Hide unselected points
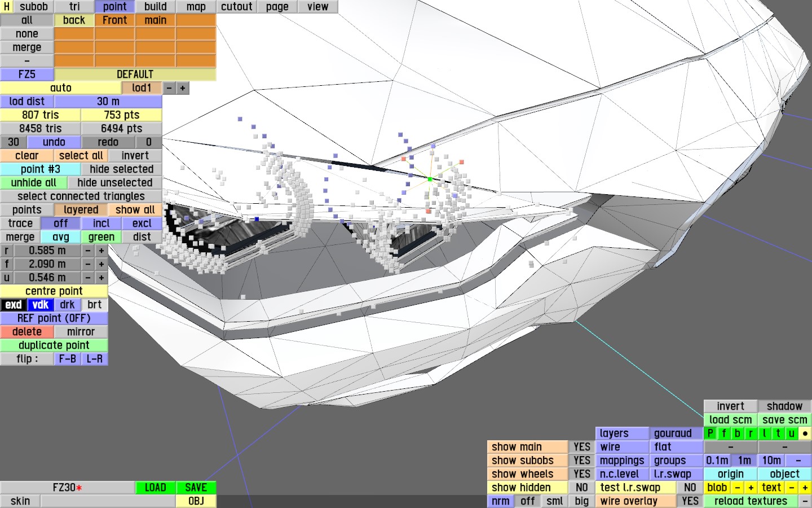 tap(115, 183)
